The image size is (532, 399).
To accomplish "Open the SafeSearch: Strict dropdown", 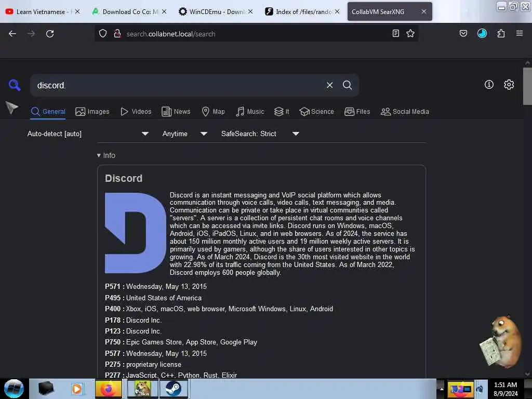I will (x=260, y=134).
